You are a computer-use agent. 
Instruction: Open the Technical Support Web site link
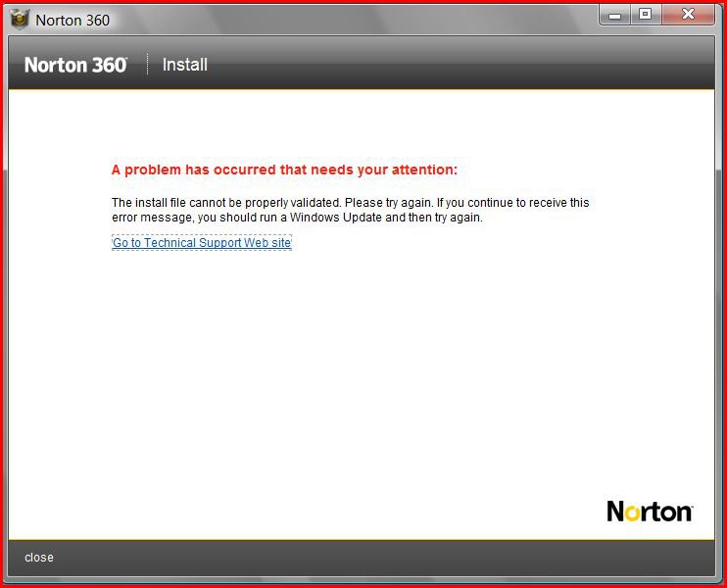click(x=202, y=242)
